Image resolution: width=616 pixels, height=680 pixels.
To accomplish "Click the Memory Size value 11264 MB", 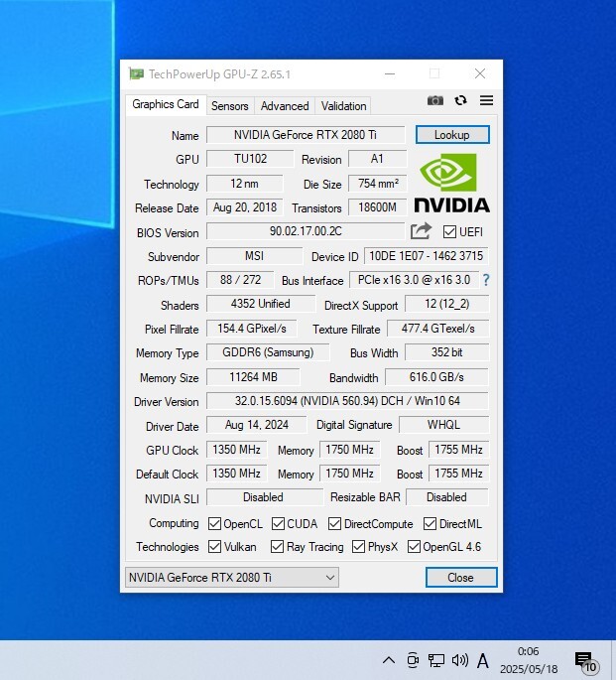I will click(x=253, y=377).
